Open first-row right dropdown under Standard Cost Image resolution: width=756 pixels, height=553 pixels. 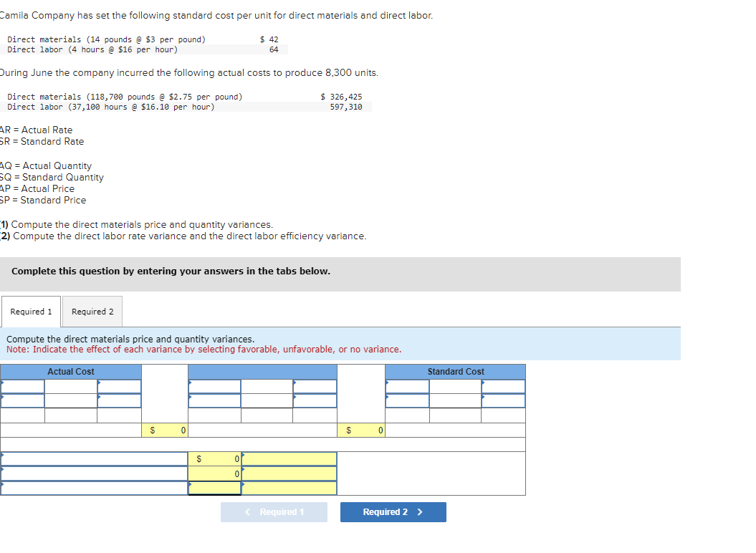tap(503, 386)
